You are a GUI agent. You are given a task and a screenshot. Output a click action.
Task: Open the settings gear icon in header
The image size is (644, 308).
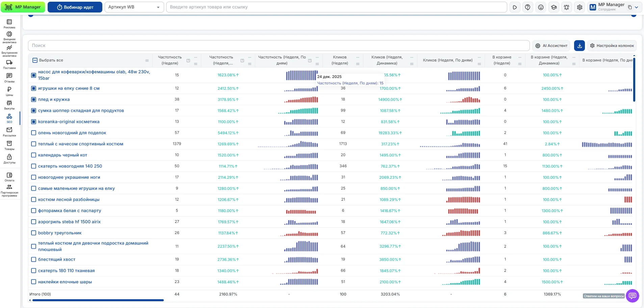pos(579,7)
